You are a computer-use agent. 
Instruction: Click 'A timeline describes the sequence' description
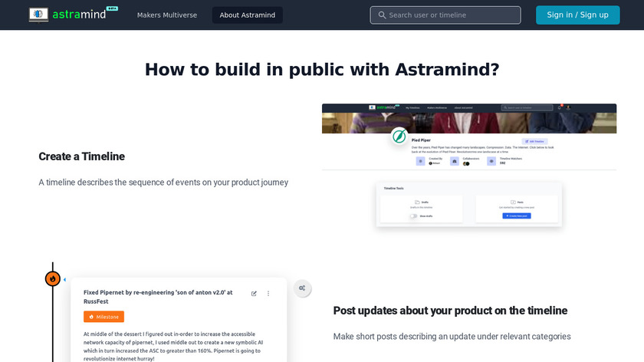[x=163, y=182]
